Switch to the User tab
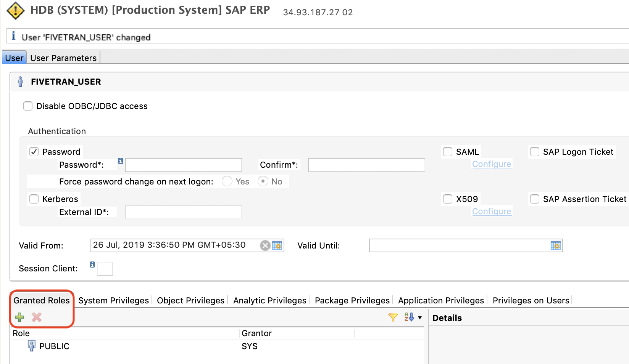Viewport: 629px width, 364px height. (x=15, y=58)
